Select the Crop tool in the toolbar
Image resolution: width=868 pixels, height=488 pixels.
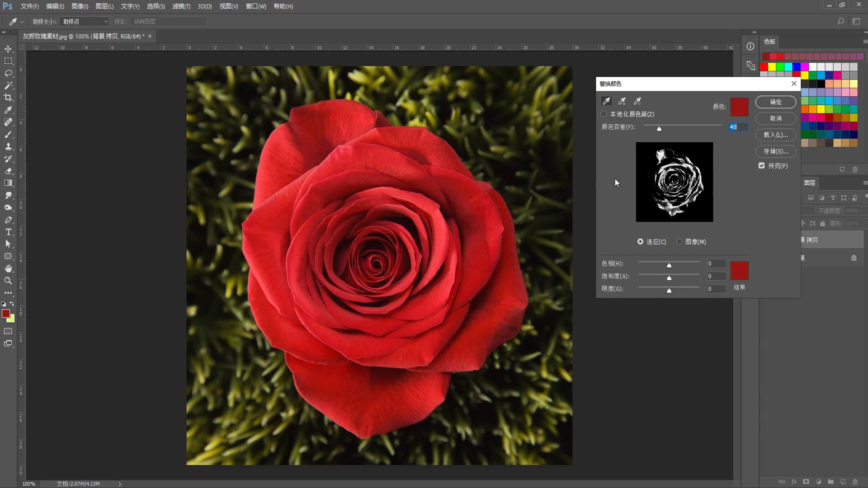coord(8,98)
